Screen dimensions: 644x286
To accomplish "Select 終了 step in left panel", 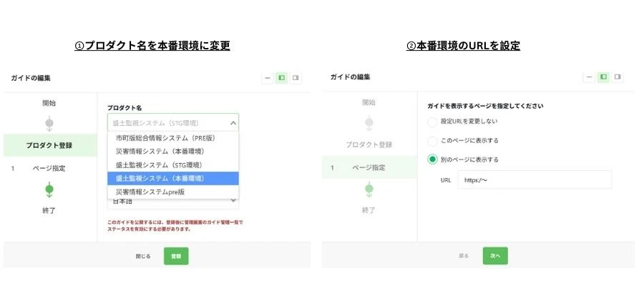I will point(49,211).
